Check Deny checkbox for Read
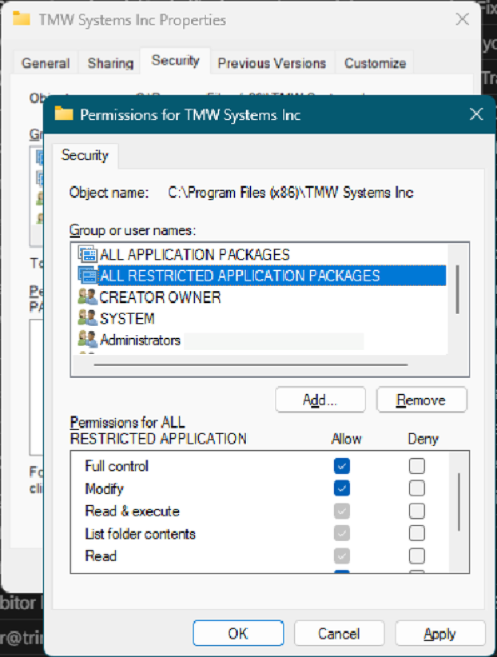Viewport: 497px width, 657px height. point(417,556)
